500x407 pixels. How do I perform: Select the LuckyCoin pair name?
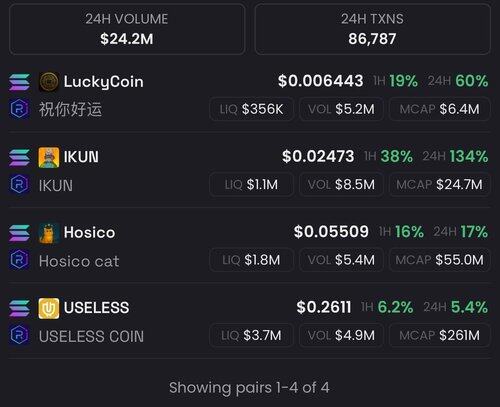pyautogui.click(x=104, y=82)
